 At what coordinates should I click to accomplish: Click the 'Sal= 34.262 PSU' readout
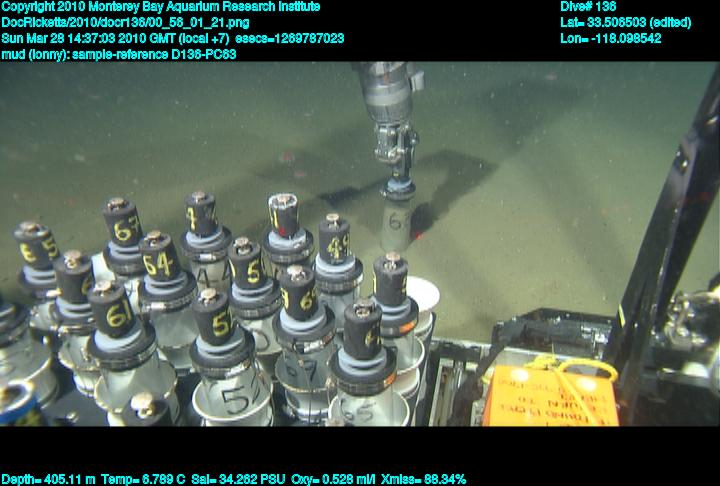coord(238,480)
